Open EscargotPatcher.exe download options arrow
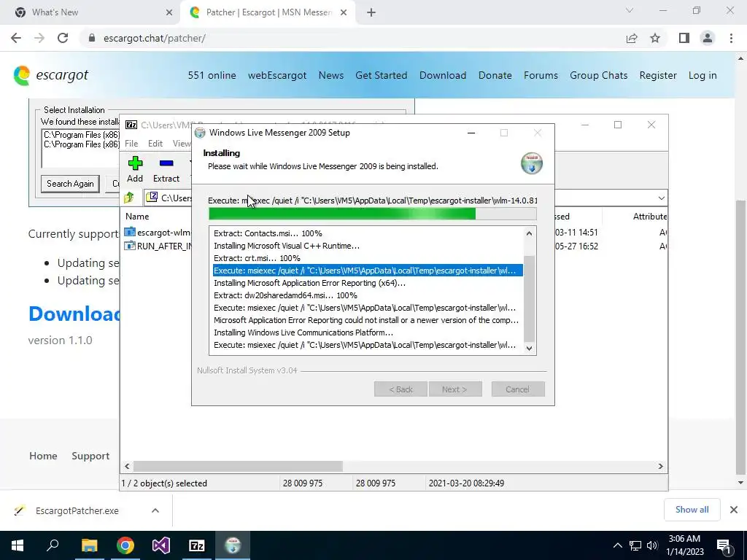The width and height of the screenshot is (747, 560). click(x=155, y=510)
